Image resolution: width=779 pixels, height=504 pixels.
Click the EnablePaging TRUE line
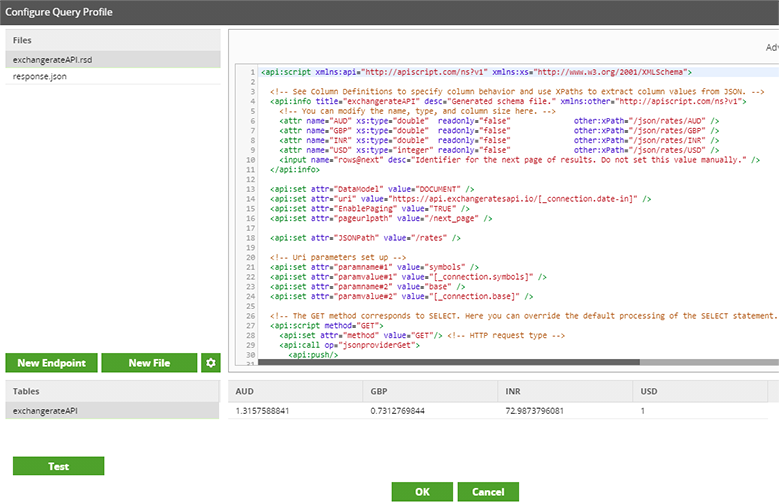(370, 209)
